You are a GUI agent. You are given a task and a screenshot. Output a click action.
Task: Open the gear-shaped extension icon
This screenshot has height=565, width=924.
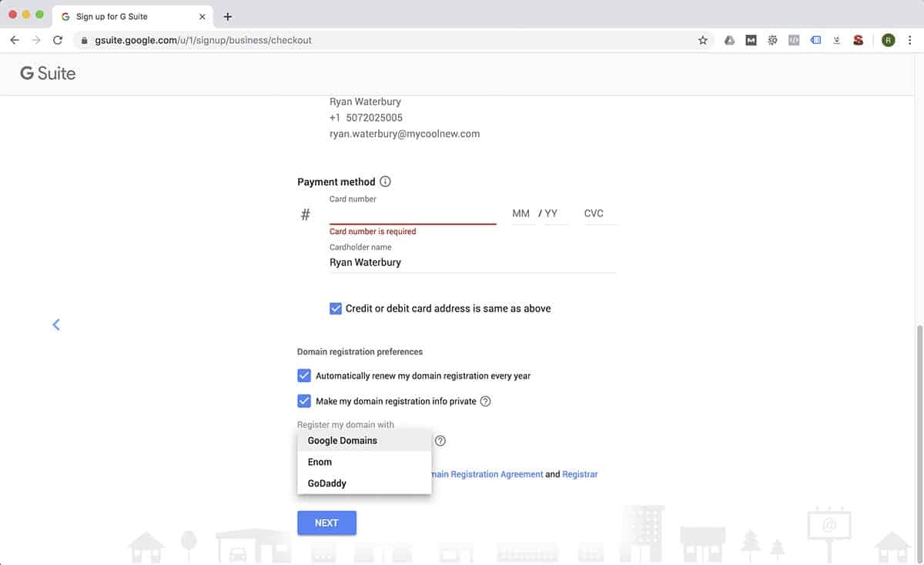[x=772, y=40]
